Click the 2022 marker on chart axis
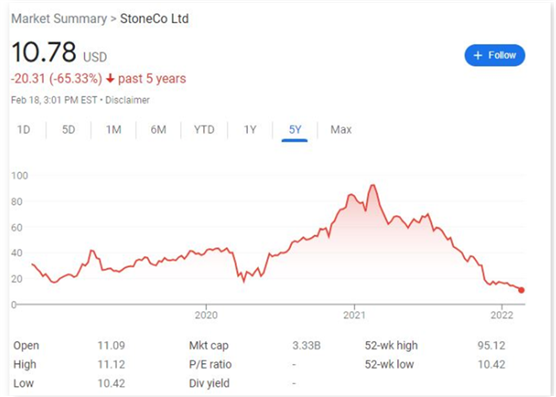556x397 pixels. (502, 315)
